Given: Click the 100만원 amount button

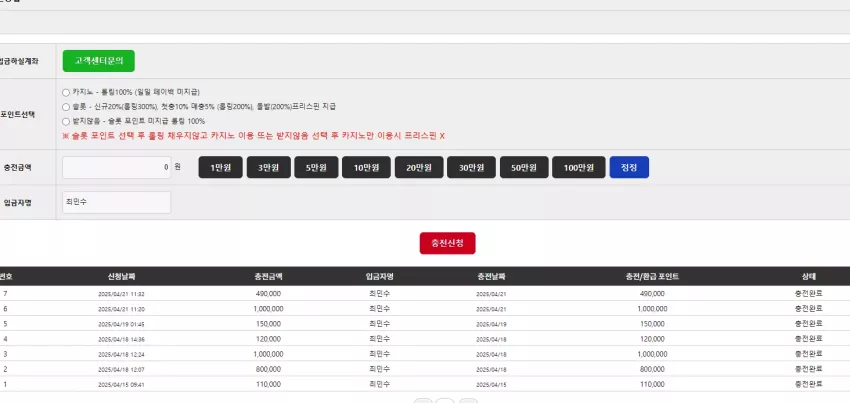Looking at the screenshot, I should pyautogui.click(x=579, y=168).
